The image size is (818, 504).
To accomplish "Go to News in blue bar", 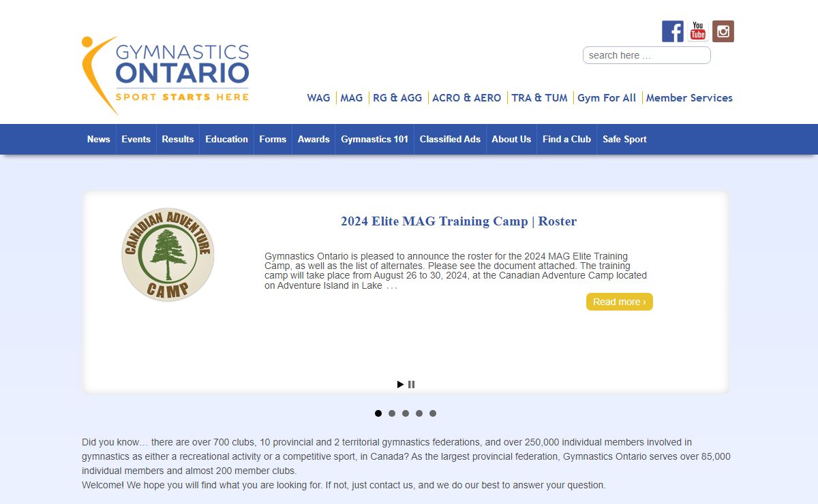I will (99, 139).
